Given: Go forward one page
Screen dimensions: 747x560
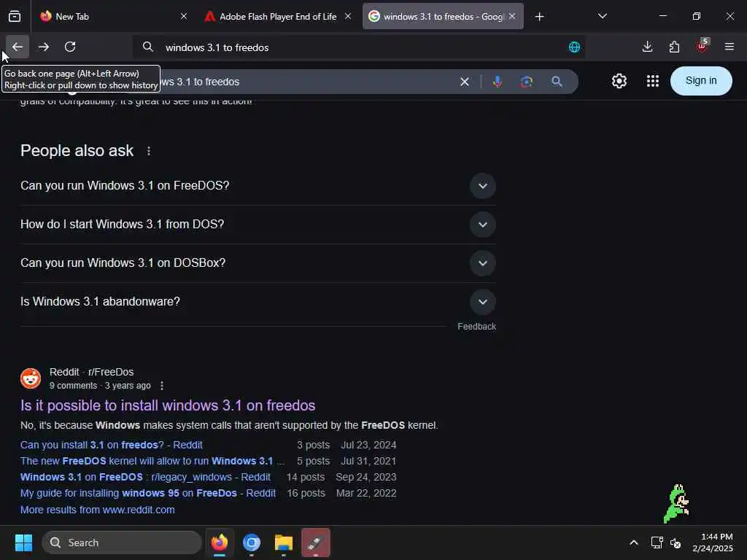Looking at the screenshot, I should pos(44,47).
